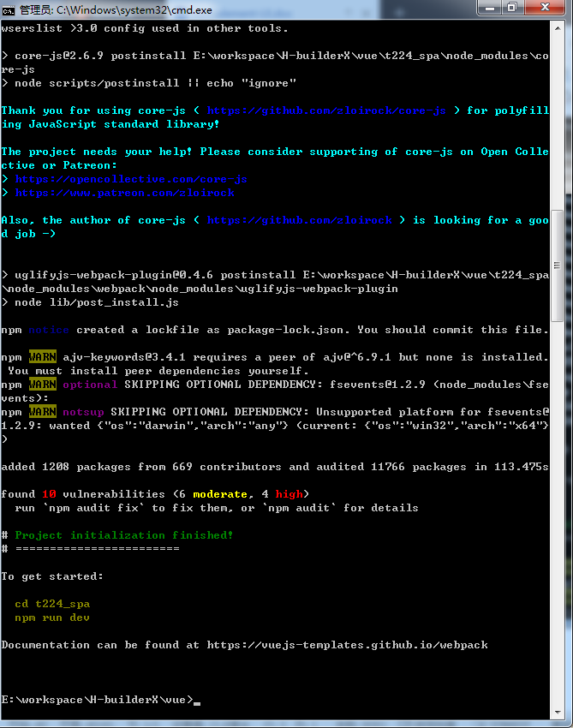Click the vertical scrollbar thumb

[557, 266]
